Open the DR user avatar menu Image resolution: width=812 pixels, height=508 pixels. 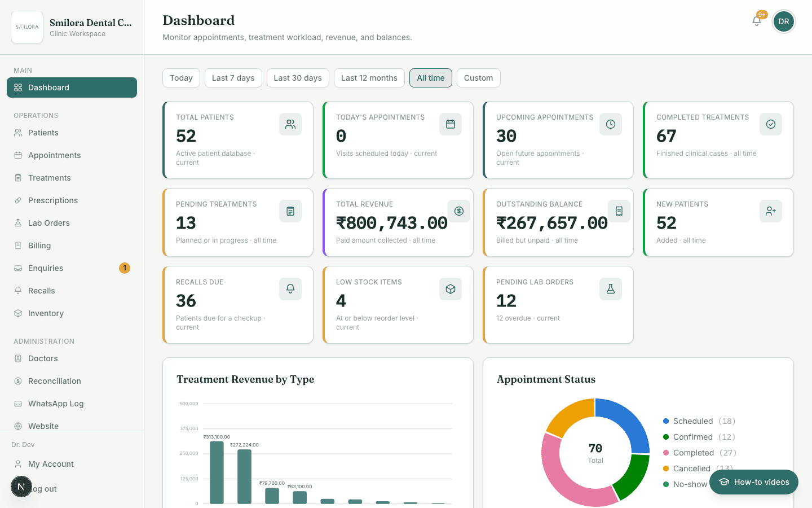pyautogui.click(x=784, y=21)
